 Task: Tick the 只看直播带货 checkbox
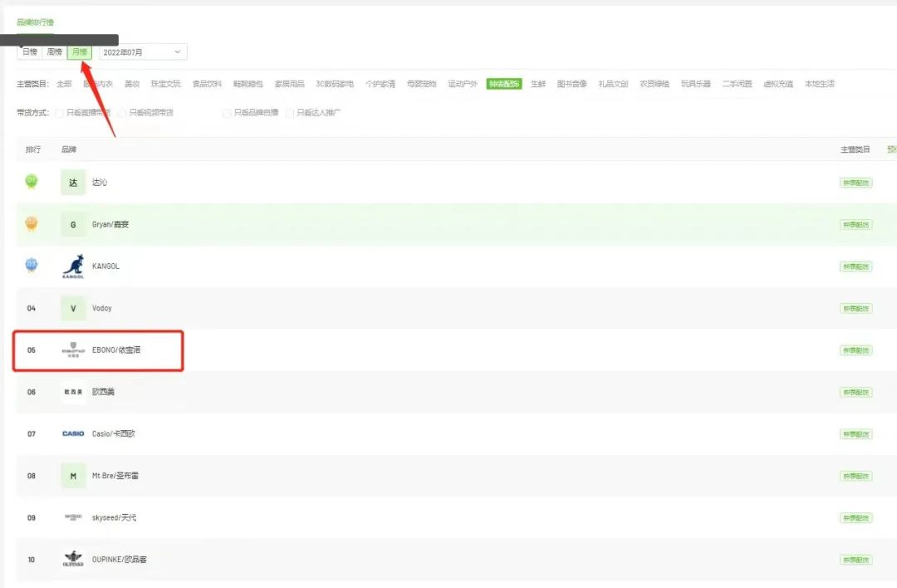59,113
